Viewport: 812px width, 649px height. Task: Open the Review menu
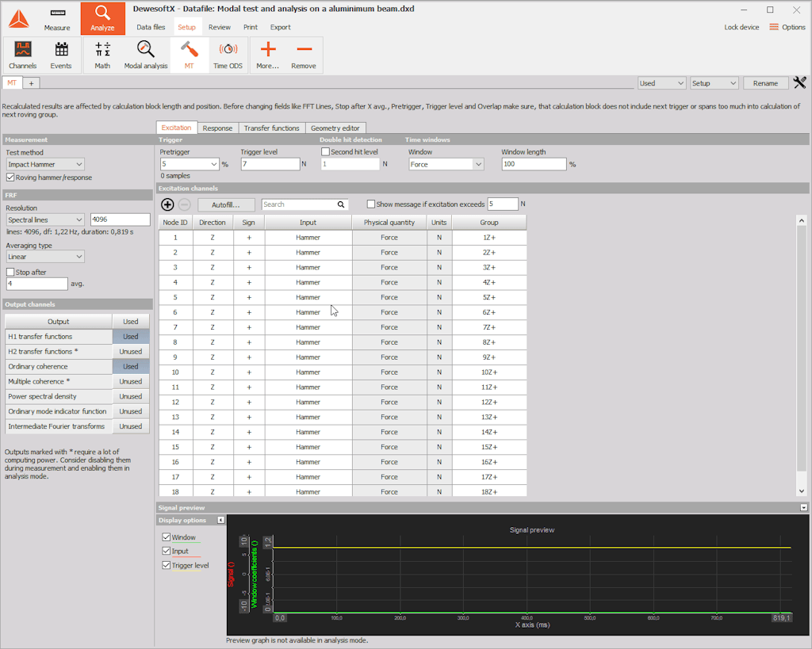(x=220, y=27)
